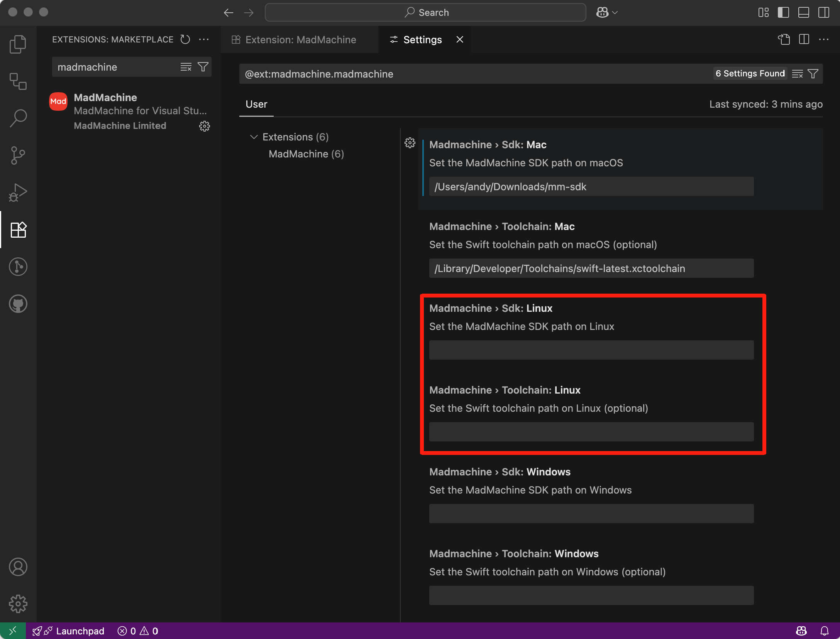Image resolution: width=840 pixels, height=639 pixels.
Task: Open Customize Layout button
Action: point(764,13)
